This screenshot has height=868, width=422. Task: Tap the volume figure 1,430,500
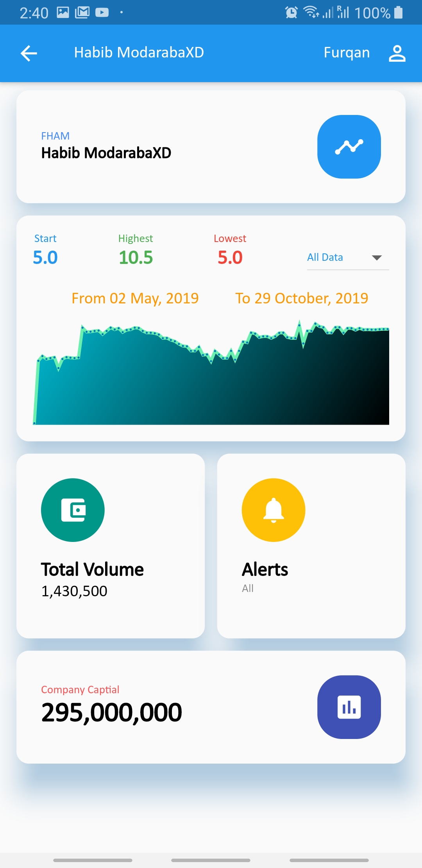(74, 591)
